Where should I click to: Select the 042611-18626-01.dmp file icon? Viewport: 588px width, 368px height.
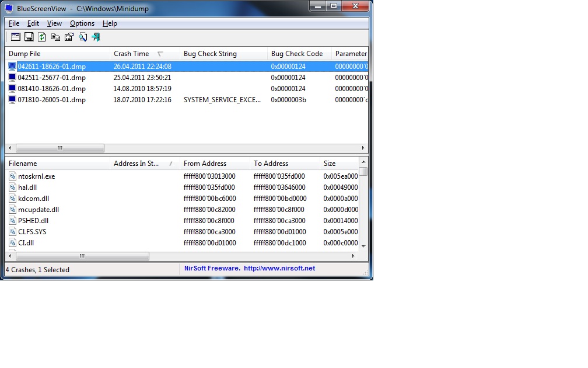point(12,67)
